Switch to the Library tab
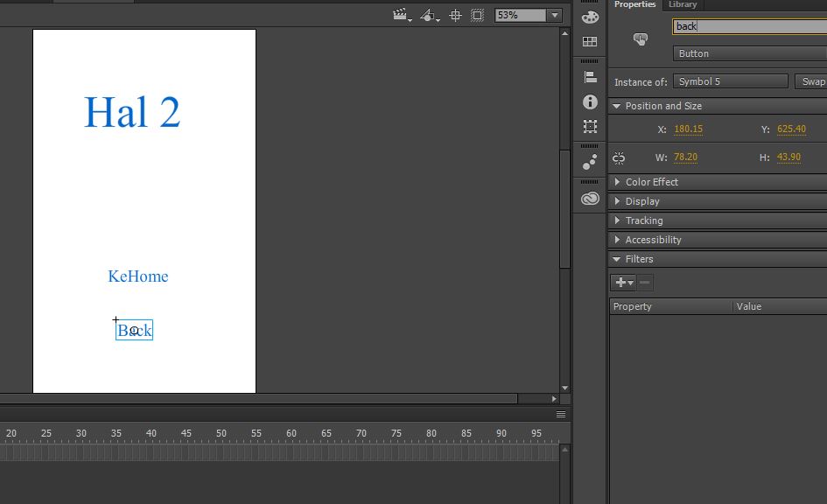This screenshot has height=504, width=827. pos(683,4)
